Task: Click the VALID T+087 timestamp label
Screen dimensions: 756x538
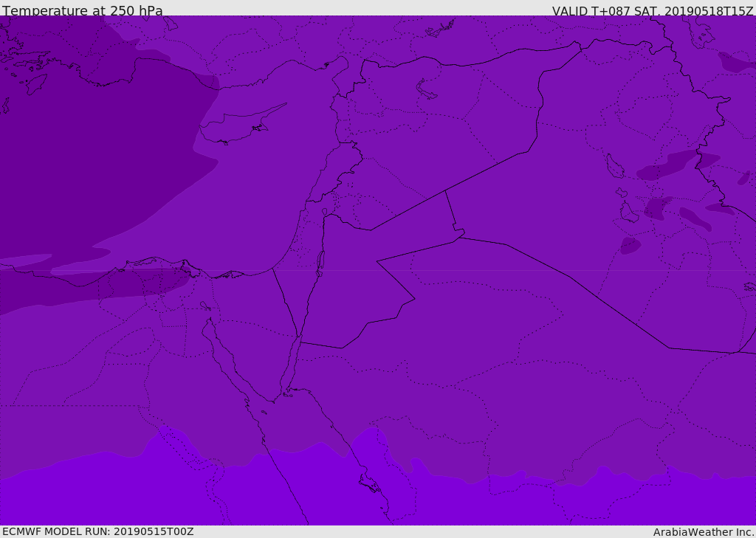Action: tap(652, 10)
